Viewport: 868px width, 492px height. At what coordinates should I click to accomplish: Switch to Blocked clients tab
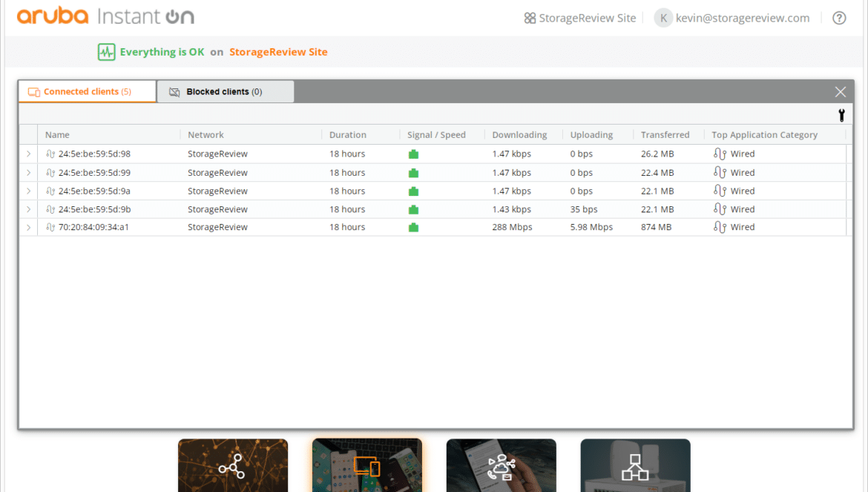click(x=225, y=92)
